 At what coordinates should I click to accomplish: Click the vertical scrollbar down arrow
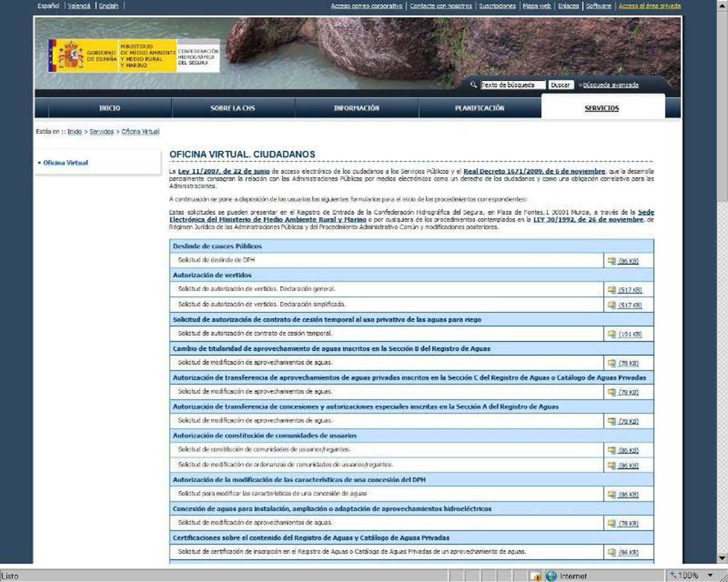[x=722, y=558]
